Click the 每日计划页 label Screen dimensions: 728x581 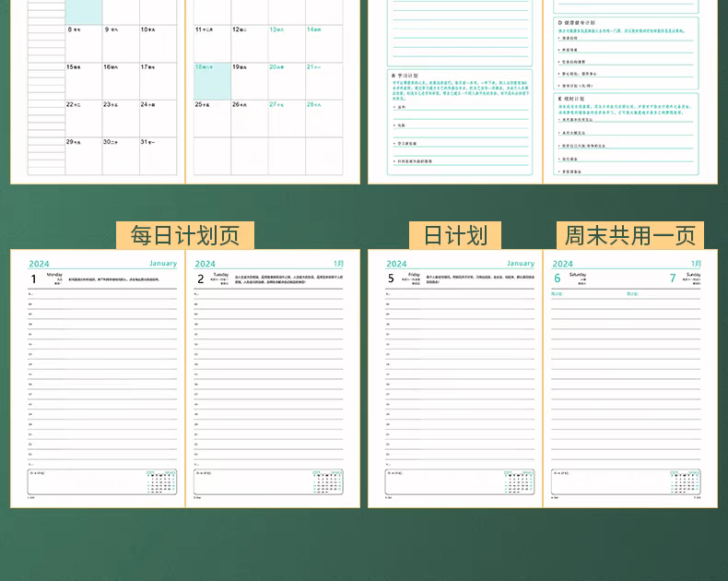point(184,235)
